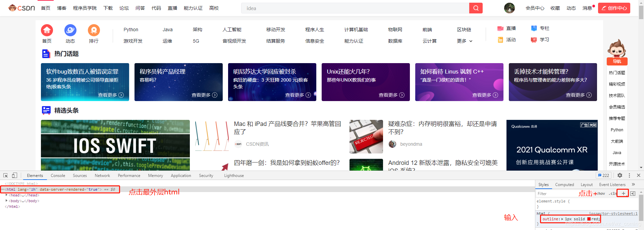Expand the outline shorthand property triangle
This screenshot has width=644, height=230.
(562, 219)
